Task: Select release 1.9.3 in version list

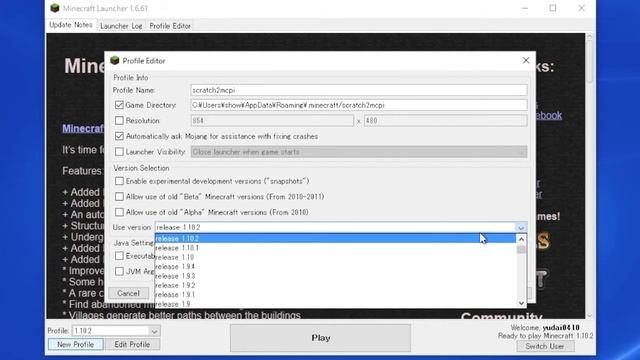Action: [335, 276]
